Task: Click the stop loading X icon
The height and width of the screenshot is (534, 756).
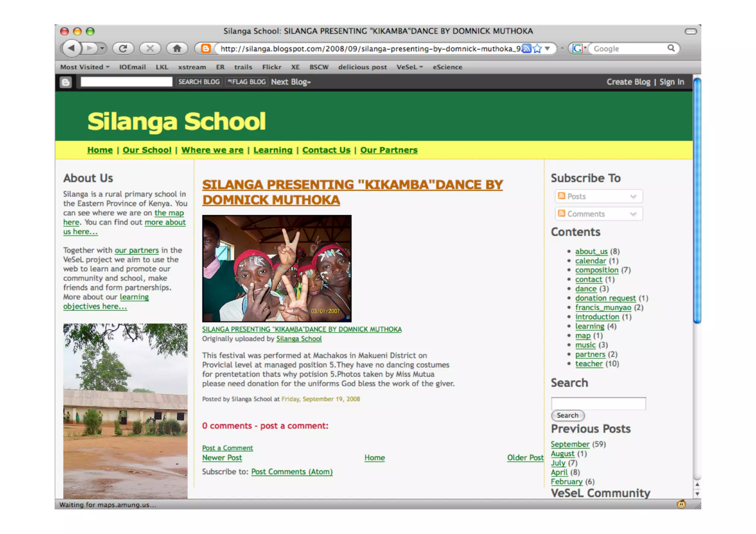Action: [150, 48]
